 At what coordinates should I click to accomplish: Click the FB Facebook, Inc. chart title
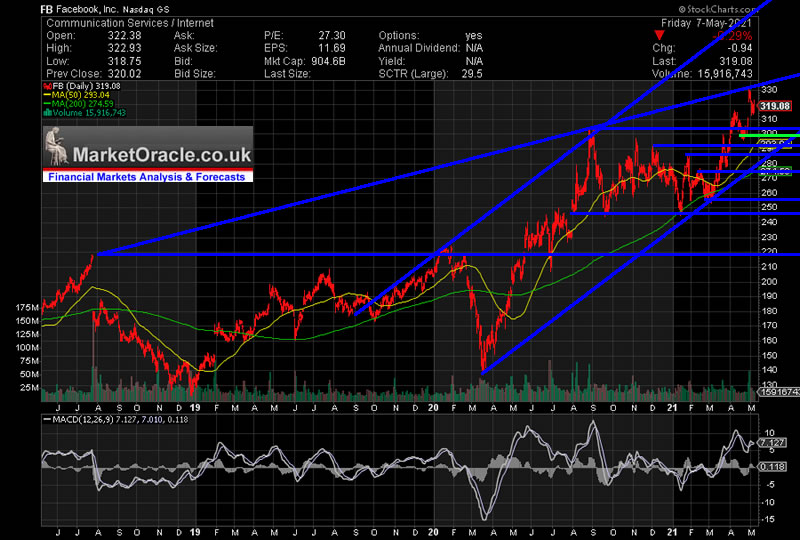point(80,9)
